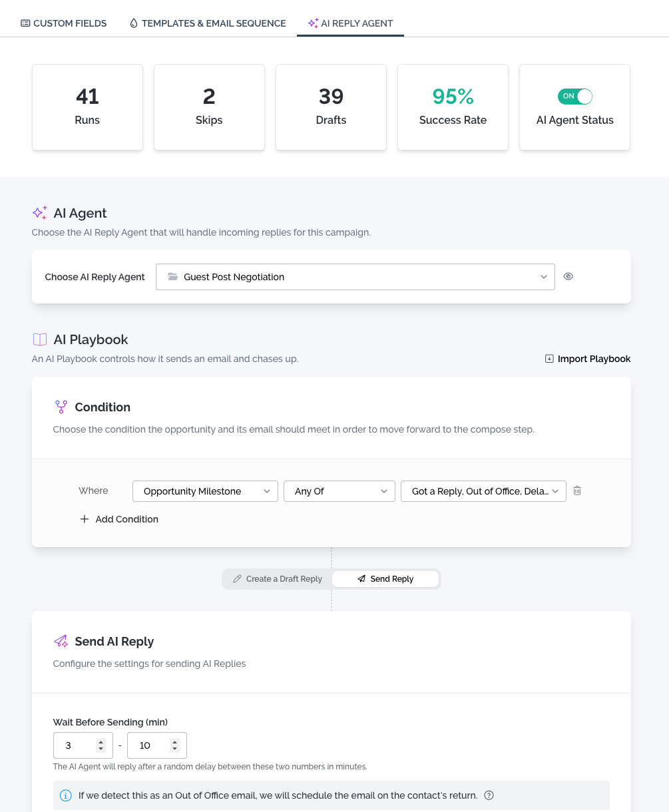Click the 39 Drafts stat card

click(331, 107)
